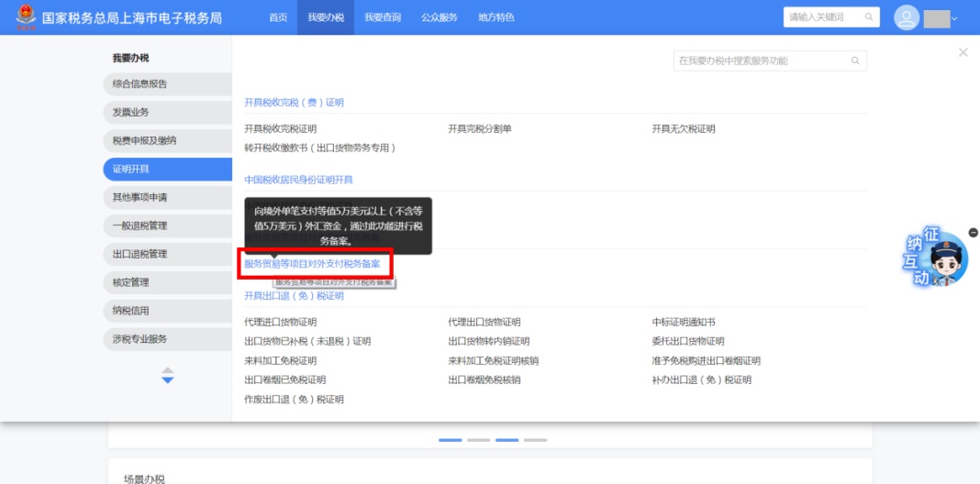Viewport: 980px width, 484px height.
Task: Open the 我要查询 top menu
Action: point(382,17)
